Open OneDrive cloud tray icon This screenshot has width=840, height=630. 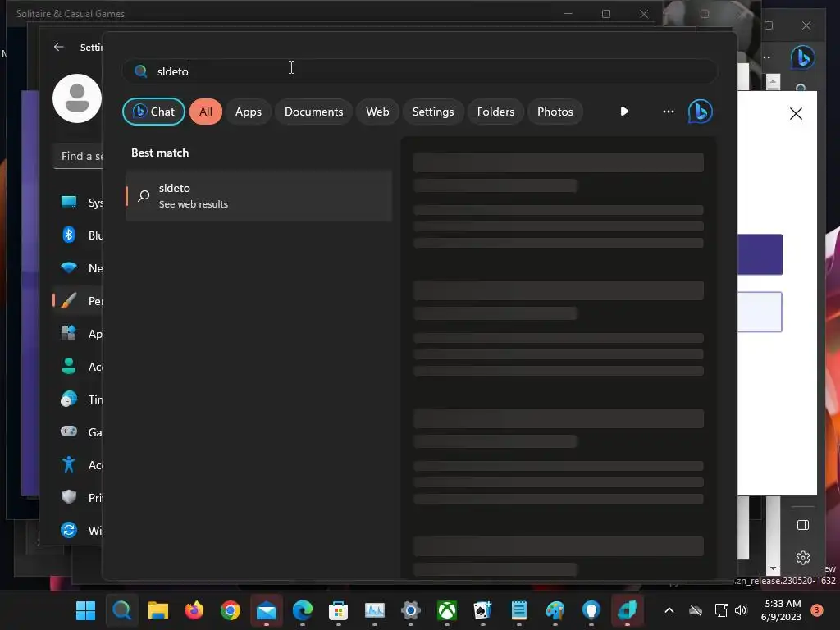696,610
